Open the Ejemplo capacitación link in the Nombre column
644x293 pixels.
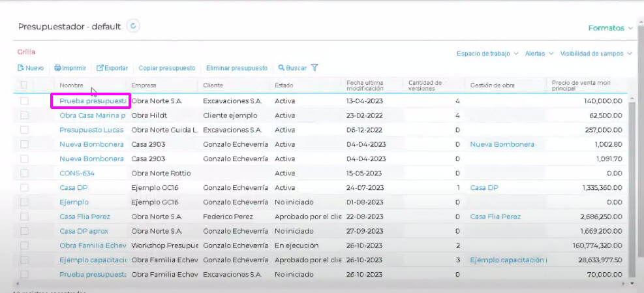[x=93, y=260]
